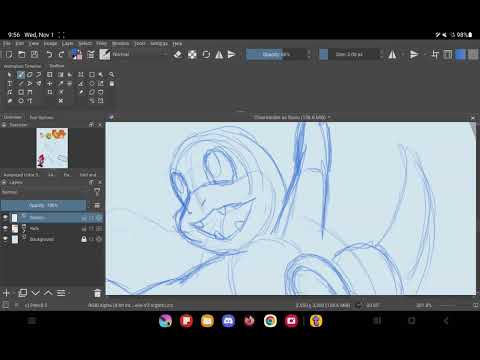Open the gradient and pattern chooser
The height and width of the screenshot is (360, 480).
77,54
